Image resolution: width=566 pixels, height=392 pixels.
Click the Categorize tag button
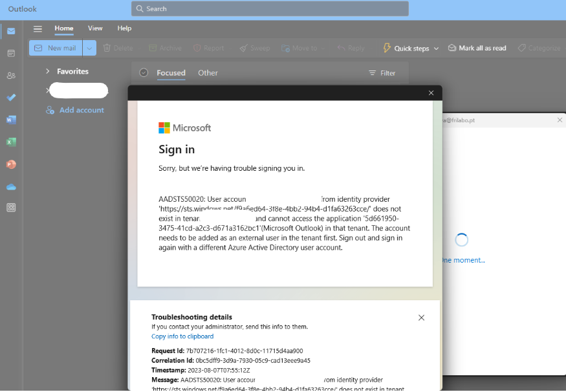(x=539, y=48)
